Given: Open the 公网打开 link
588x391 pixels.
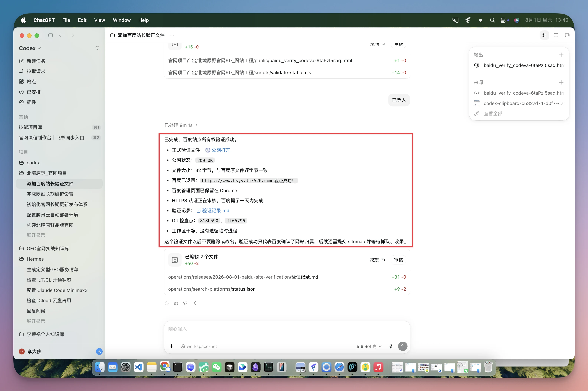Looking at the screenshot, I should pos(218,150).
